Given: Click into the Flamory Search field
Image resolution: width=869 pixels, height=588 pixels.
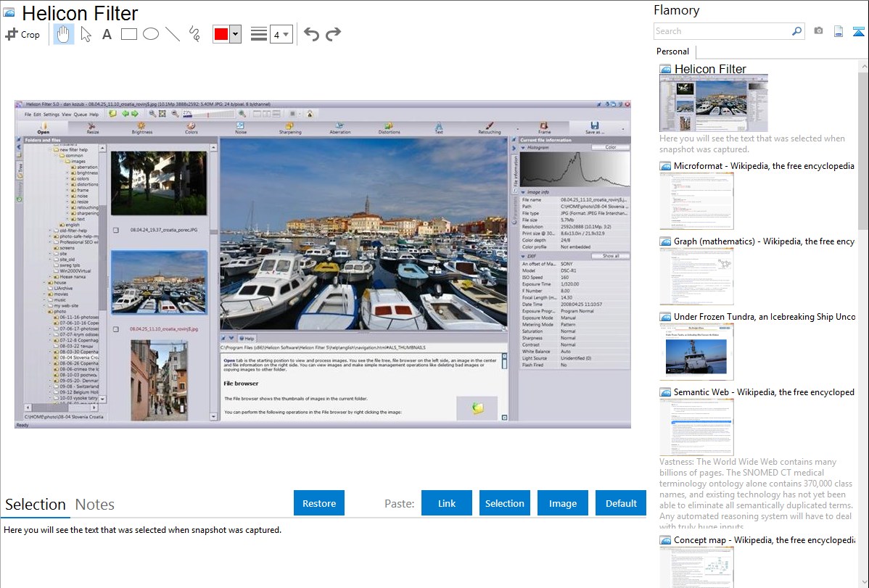Looking at the screenshot, I should (722, 31).
